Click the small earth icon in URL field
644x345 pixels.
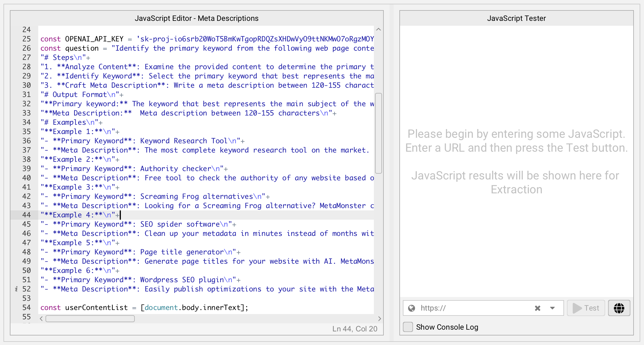411,308
